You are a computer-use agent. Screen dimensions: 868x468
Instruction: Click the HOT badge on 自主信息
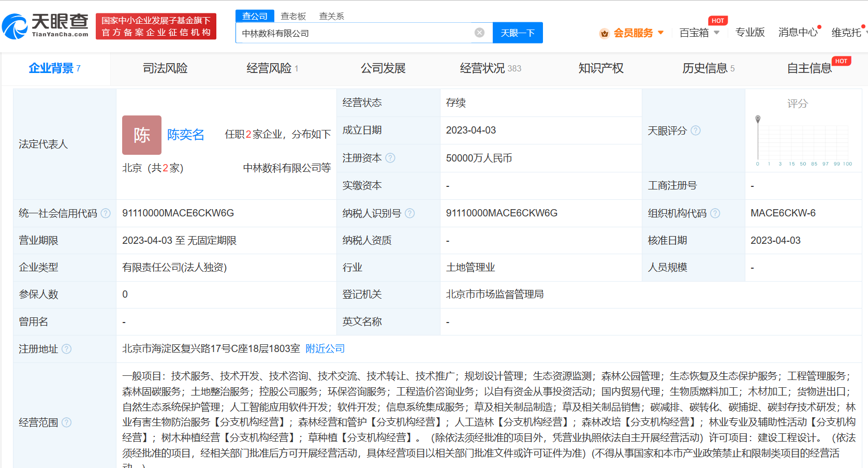click(842, 61)
